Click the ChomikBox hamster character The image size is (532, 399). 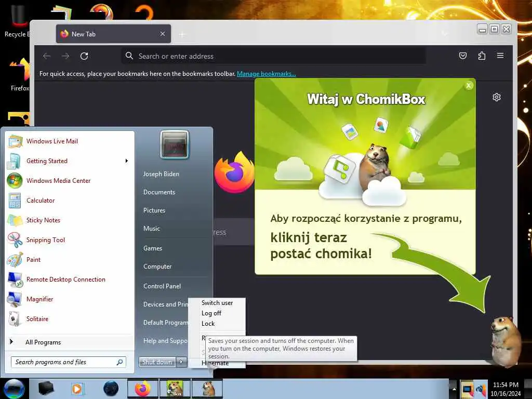tap(506, 341)
